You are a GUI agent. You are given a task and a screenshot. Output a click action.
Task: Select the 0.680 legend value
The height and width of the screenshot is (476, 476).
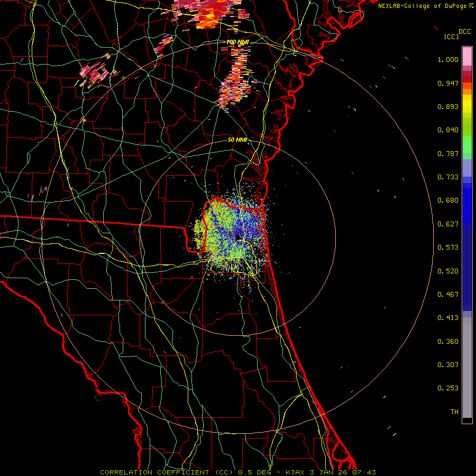[448, 200]
